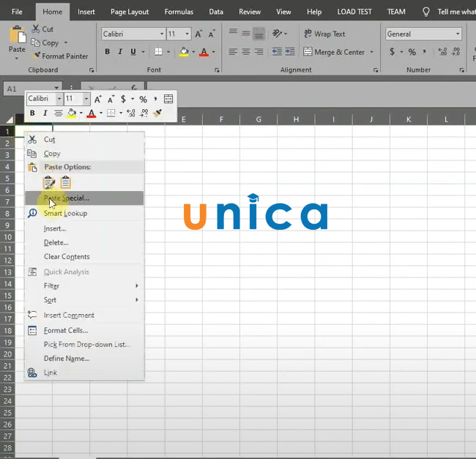Open Alignment dialog launcher

(x=376, y=70)
